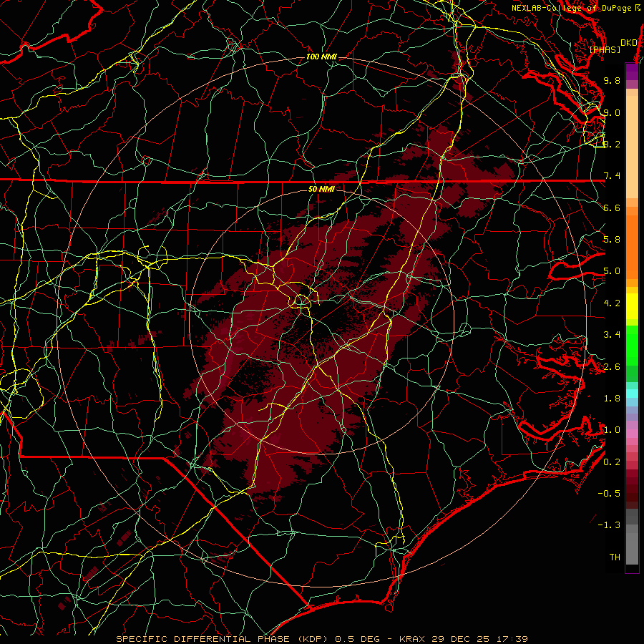Click the 8.2 scale value

pyautogui.click(x=612, y=144)
